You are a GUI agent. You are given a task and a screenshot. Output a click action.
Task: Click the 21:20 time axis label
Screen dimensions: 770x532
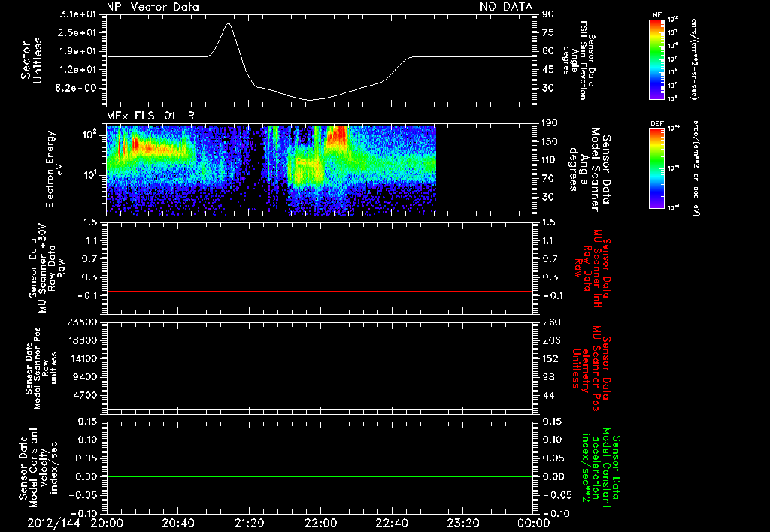249,523
